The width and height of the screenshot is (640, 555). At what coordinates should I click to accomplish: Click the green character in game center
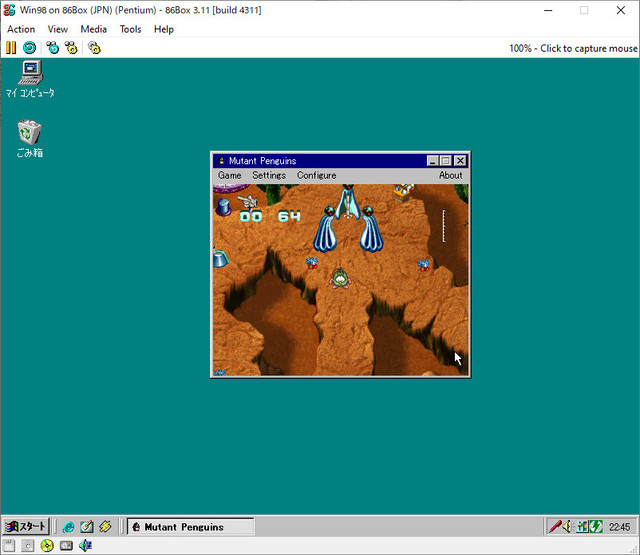(x=340, y=278)
